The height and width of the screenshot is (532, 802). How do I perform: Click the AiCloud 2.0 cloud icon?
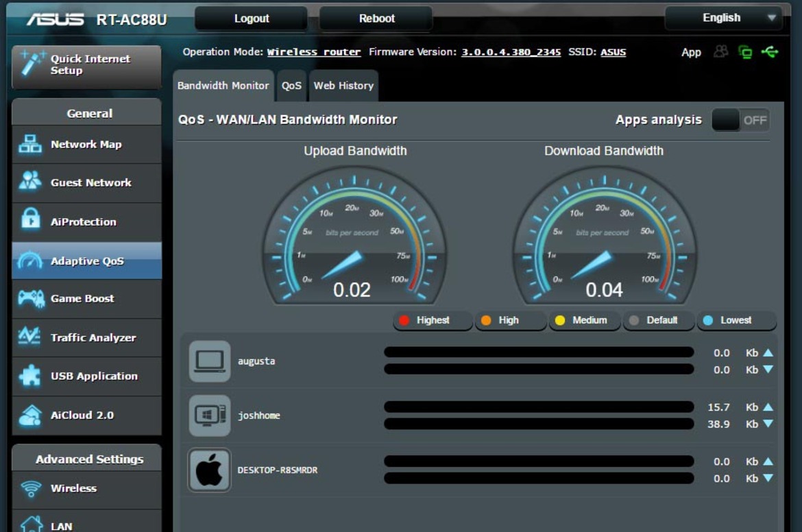[30, 415]
